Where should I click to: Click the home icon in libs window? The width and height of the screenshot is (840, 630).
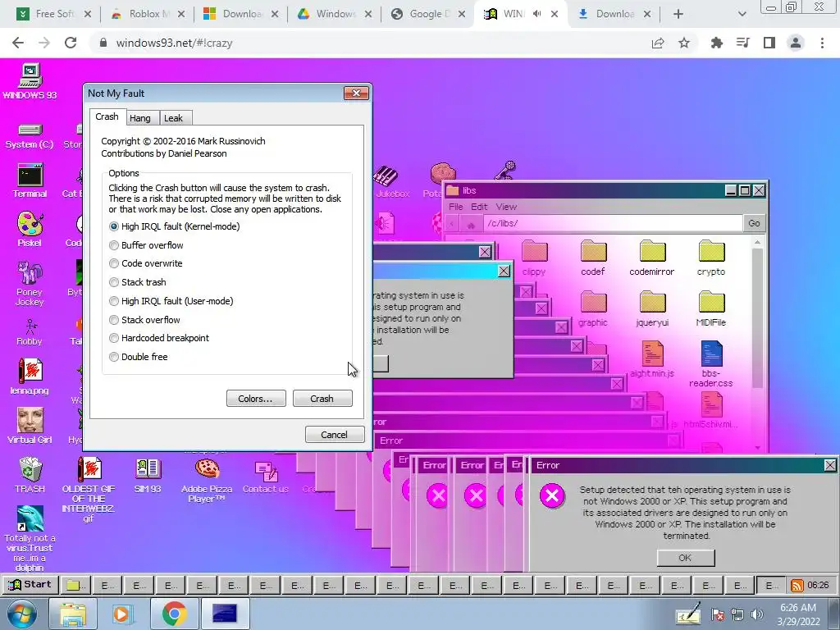[472, 224]
